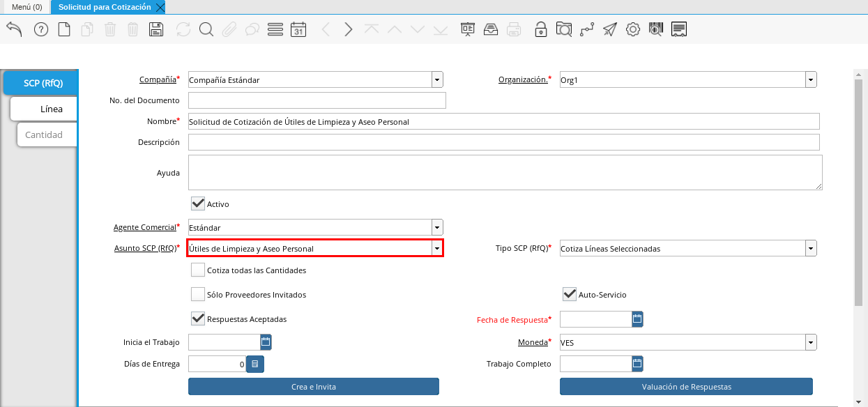
Task: Open the archive drawer icon
Action: tap(491, 29)
